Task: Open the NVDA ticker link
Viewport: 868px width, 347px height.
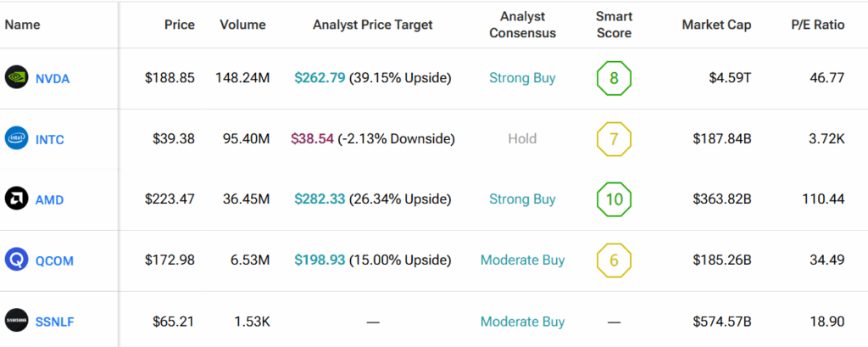Action: (53, 79)
